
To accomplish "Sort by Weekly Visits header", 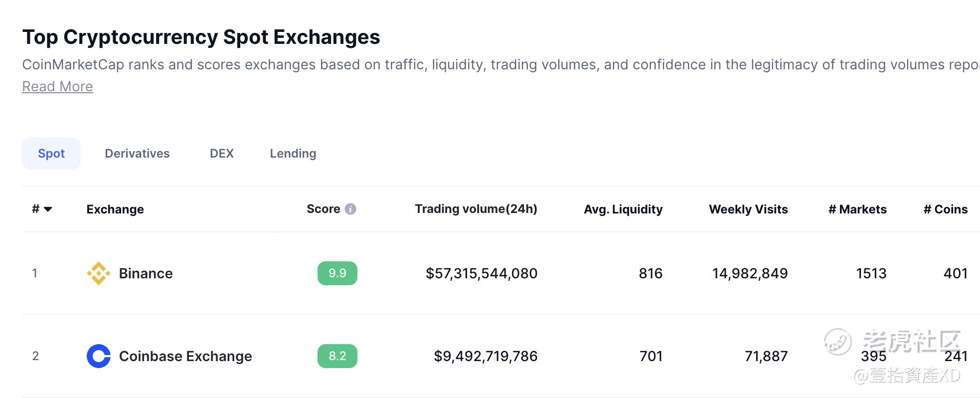I will (x=748, y=209).
